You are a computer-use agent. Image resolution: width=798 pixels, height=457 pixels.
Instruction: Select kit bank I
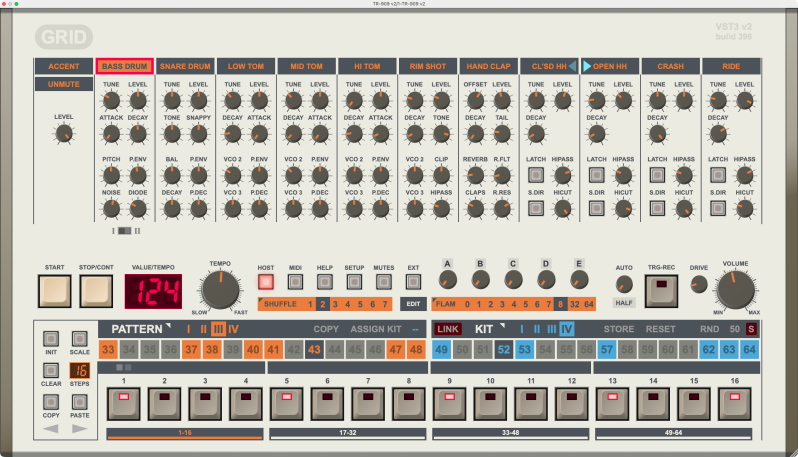click(x=522, y=329)
